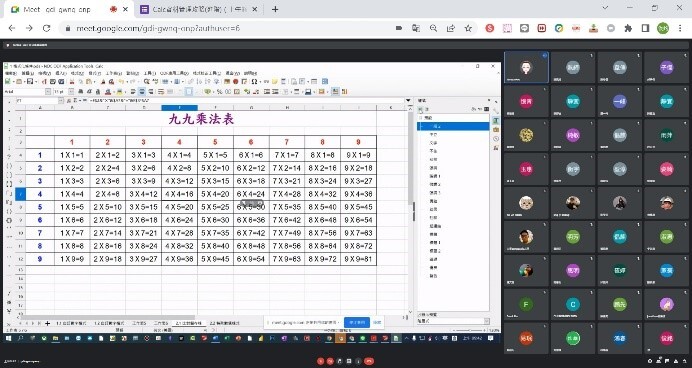Bookmark this page with the star icon
This screenshot has height=368, width=692.
click(x=468, y=28)
